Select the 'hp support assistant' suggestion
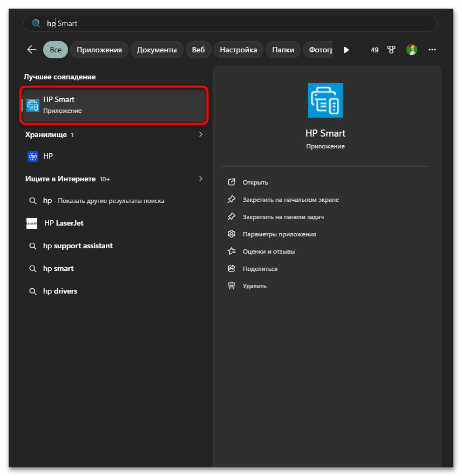The height and width of the screenshot is (476, 462). click(x=114, y=246)
